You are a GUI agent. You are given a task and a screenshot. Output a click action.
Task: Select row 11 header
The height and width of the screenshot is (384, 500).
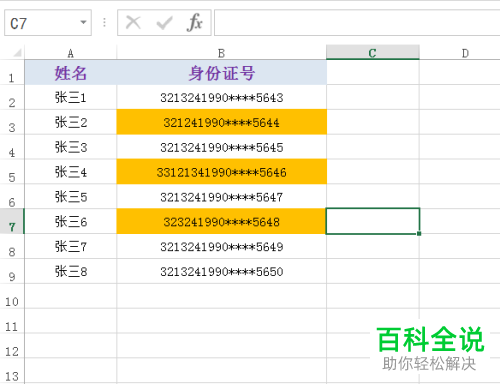pyautogui.click(x=12, y=321)
